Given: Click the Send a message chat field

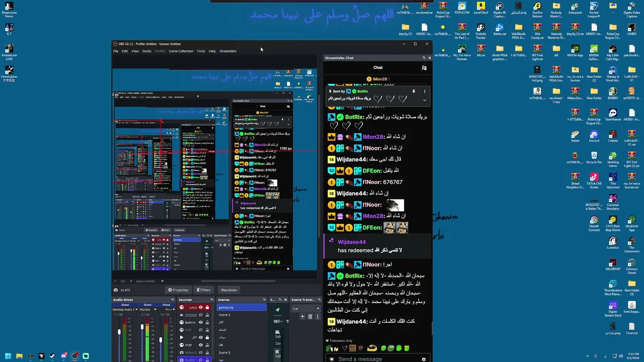Looking at the screenshot, I should click(x=378, y=359).
